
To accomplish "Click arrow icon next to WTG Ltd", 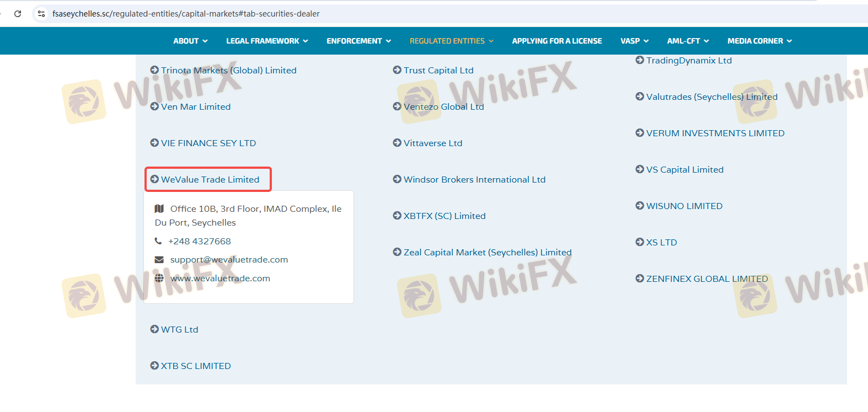I will tap(154, 329).
